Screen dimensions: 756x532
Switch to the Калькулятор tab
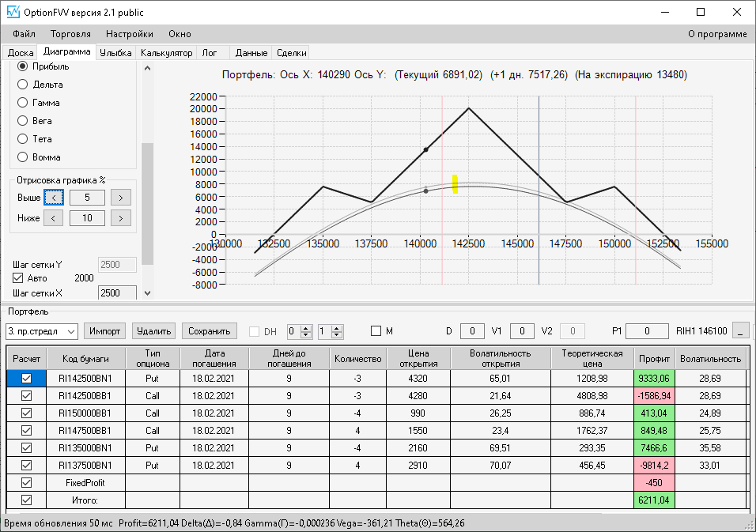click(166, 52)
